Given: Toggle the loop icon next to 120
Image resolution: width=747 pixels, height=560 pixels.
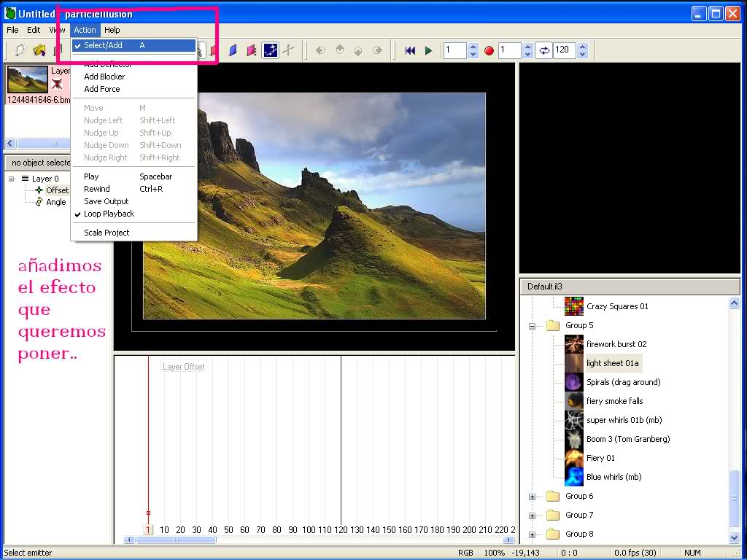Looking at the screenshot, I should click(x=543, y=50).
